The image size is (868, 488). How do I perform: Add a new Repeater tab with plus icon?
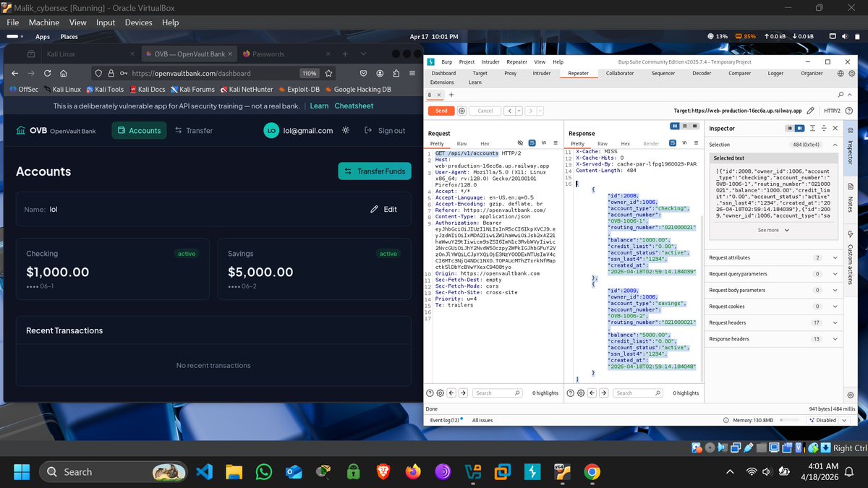[x=451, y=95]
